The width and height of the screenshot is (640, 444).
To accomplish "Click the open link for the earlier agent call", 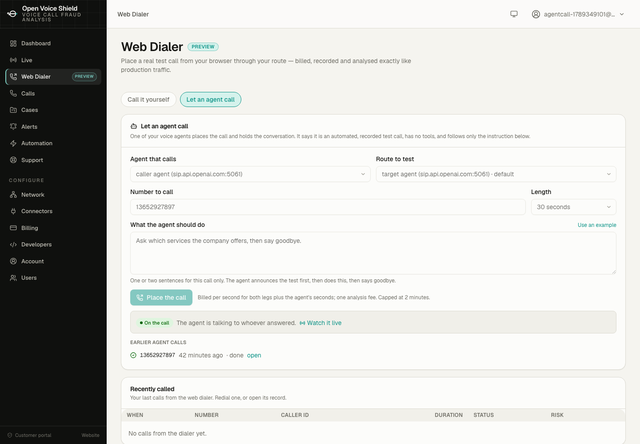I will click(254, 355).
